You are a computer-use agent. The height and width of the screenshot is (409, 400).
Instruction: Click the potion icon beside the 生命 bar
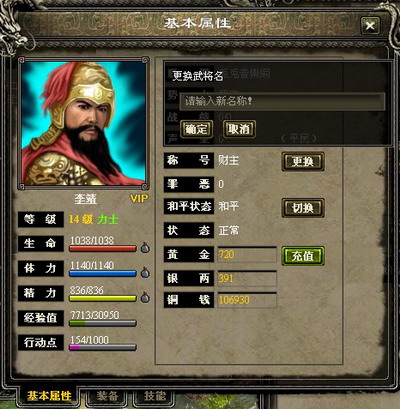[x=145, y=248]
